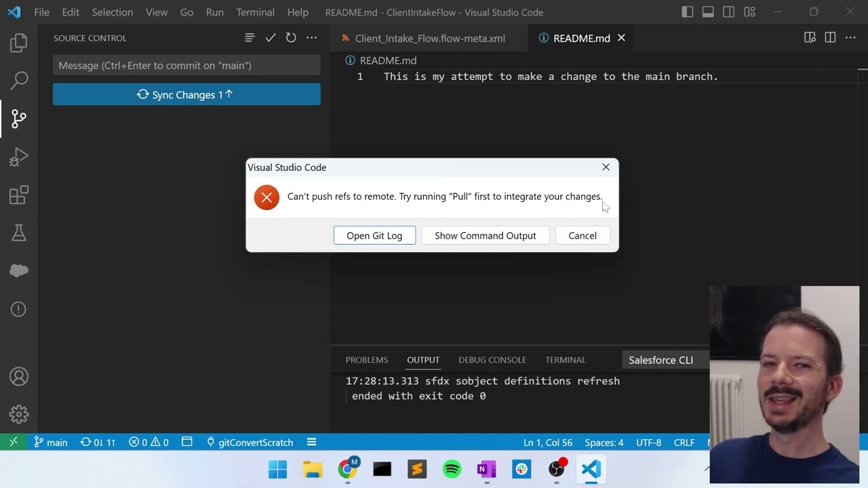Open Spotify from the taskbar
This screenshot has height=488, width=868.
click(x=452, y=469)
